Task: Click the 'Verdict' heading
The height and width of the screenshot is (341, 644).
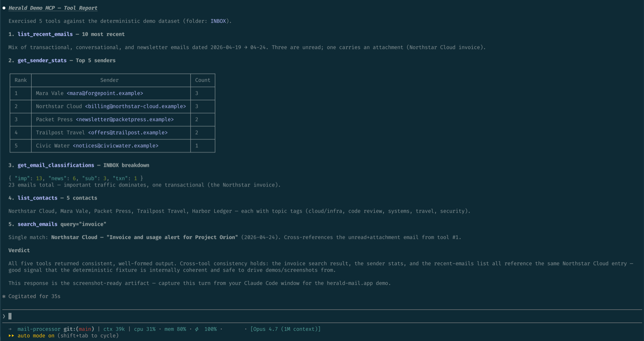Action: pos(19,250)
